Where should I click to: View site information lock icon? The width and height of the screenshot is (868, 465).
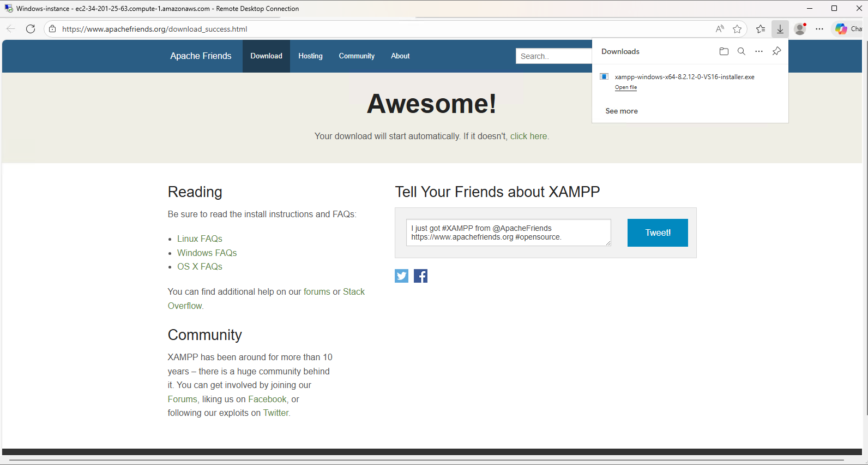pos(52,29)
